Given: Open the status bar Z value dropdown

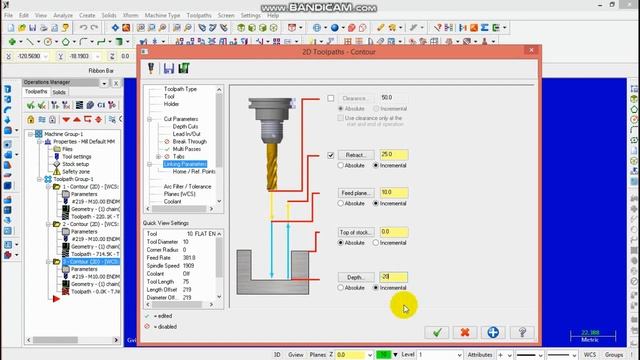Looking at the screenshot, I should click(x=369, y=355).
